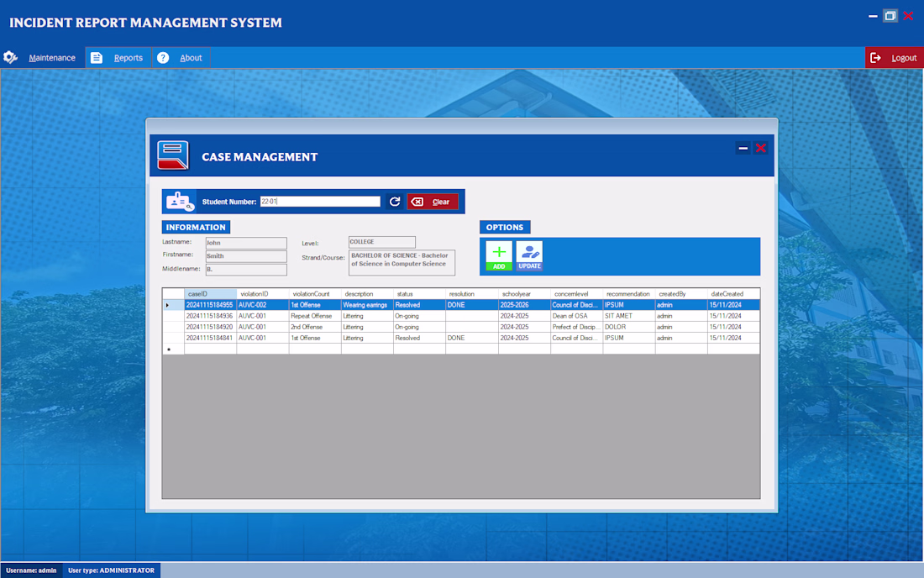924x578 pixels.
Task: Open the Maintenance gear icon
Action: click(x=11, y=57)
